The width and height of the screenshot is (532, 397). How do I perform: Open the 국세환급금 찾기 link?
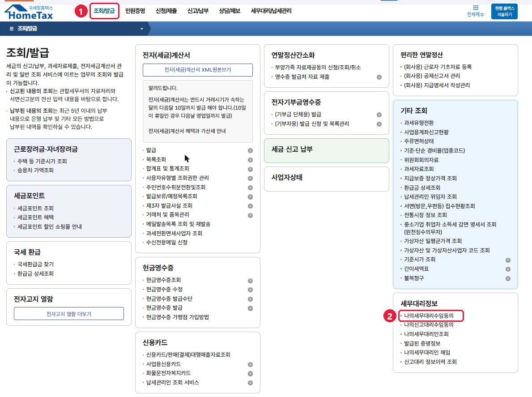point(36,265)
